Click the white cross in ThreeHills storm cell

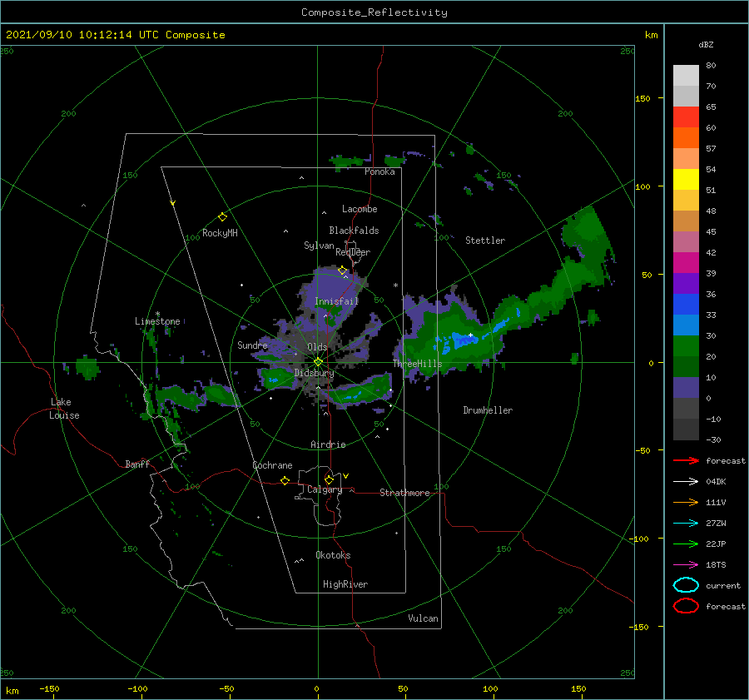pos(470,335)
